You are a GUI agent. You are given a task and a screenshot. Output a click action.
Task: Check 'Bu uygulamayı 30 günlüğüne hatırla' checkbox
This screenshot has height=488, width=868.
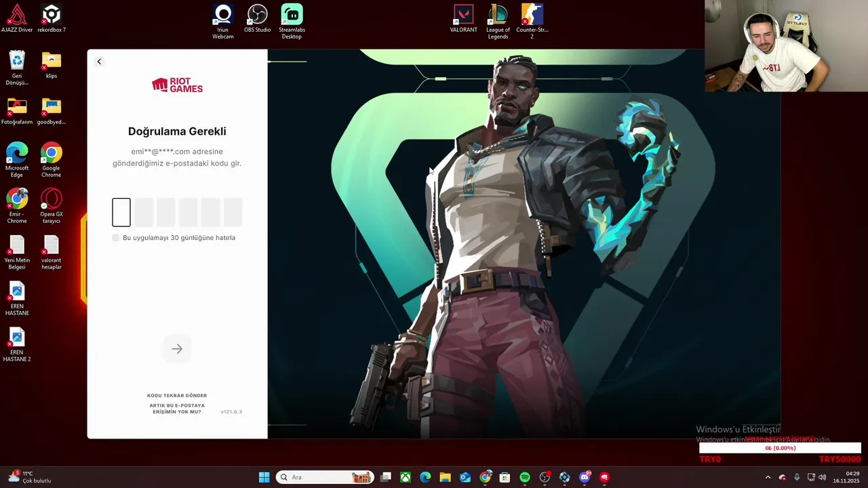116,238
